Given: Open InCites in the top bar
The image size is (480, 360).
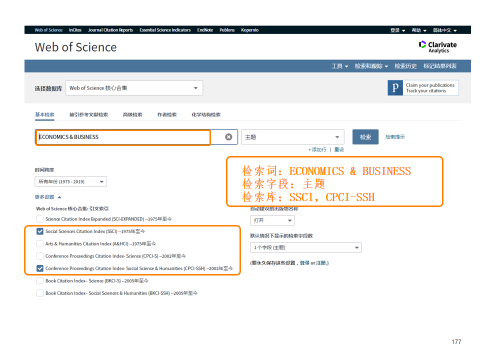Looking at the screenshot, I should point(75,30).
